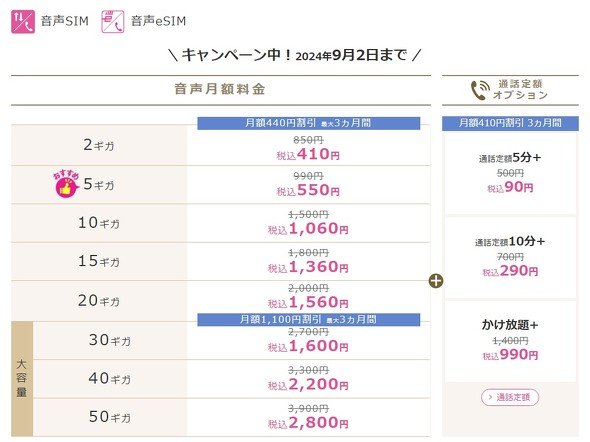Click the 通話定額10分+ option card

click(x=510, y=258)
